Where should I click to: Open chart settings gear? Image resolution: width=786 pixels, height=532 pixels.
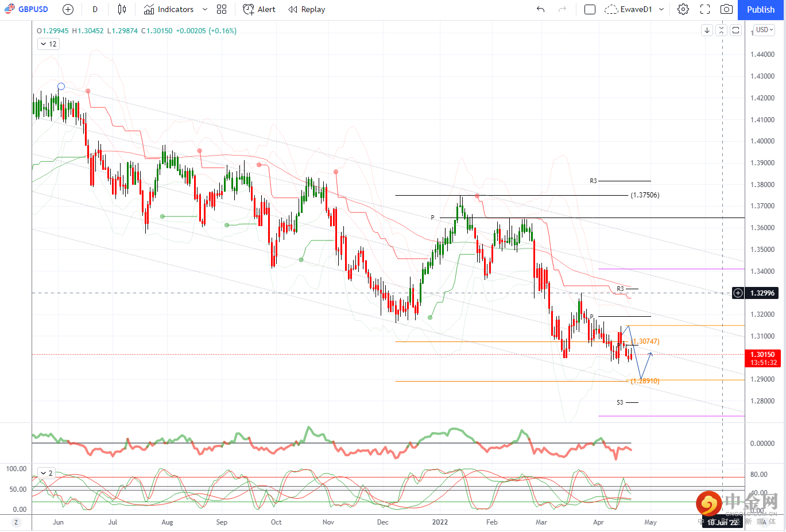tap(683, 9)
